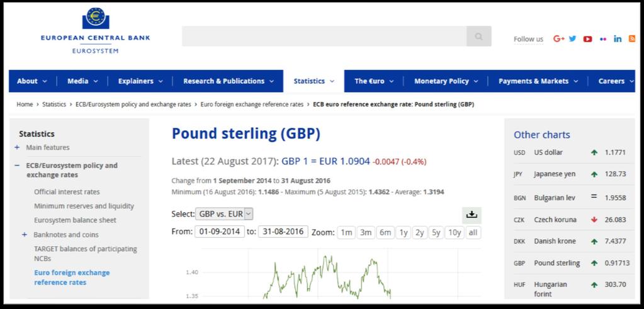
Task: Open The €uro menu
Action: coord(374,81)
